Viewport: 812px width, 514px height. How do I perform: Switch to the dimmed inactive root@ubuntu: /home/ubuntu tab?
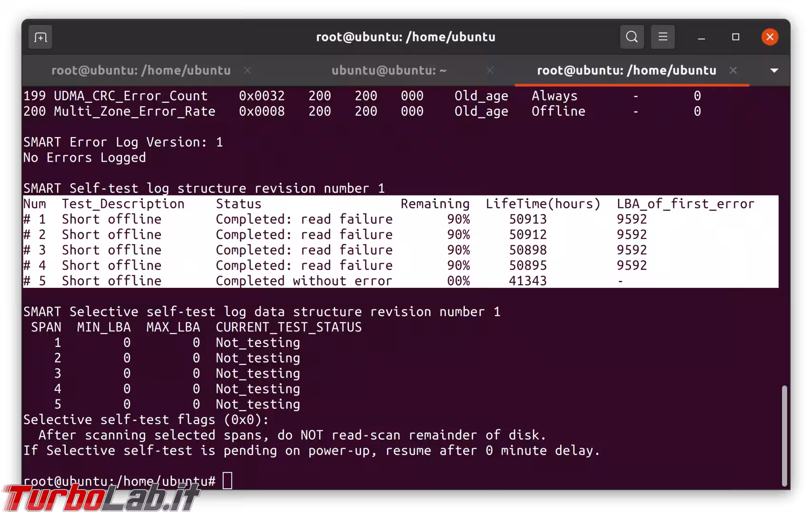coord(141,70)
